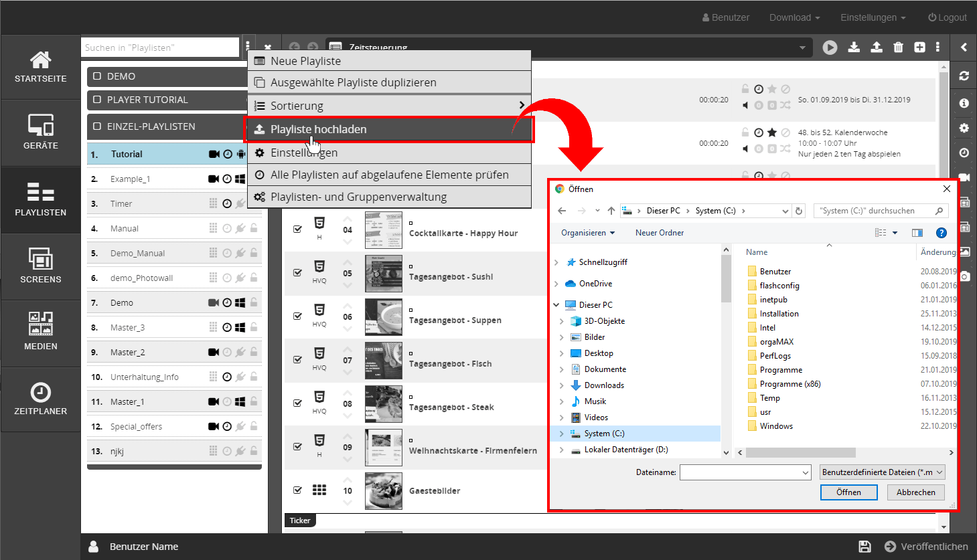Click the trash delete icon in toolbar
The height and width of the screenshot is (560, 977).
tap(898, 48)
